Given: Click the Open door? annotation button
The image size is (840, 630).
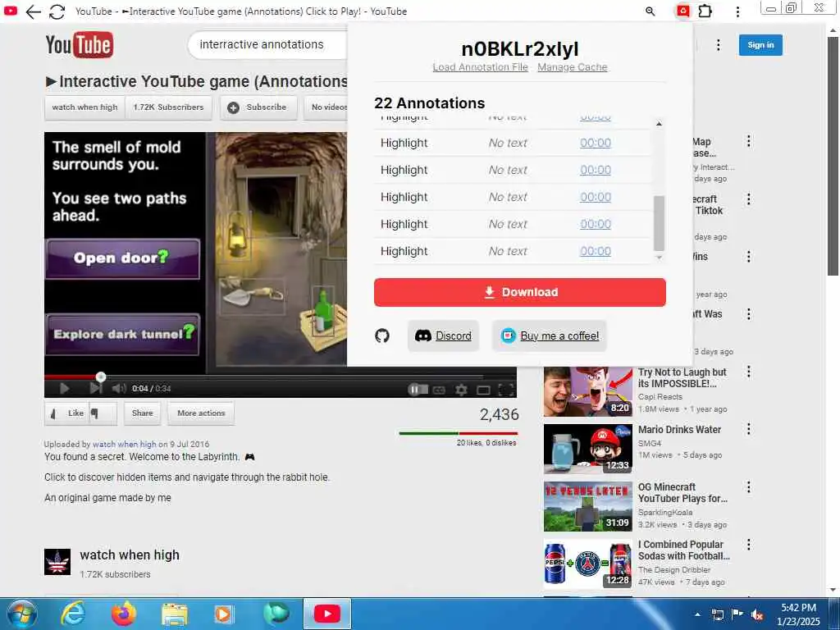Looking at the screenshot, I should 123,258.
